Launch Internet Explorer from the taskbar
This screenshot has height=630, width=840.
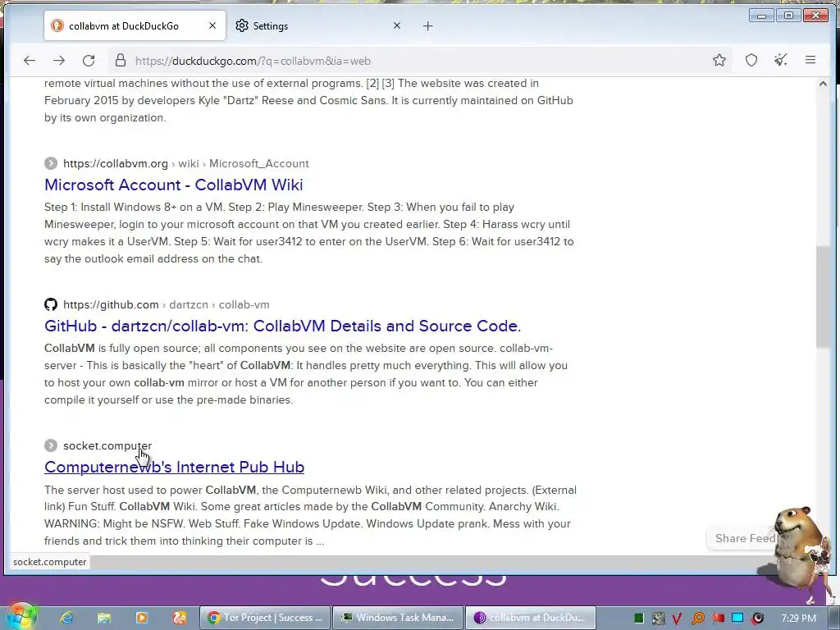tap(66, 618)
